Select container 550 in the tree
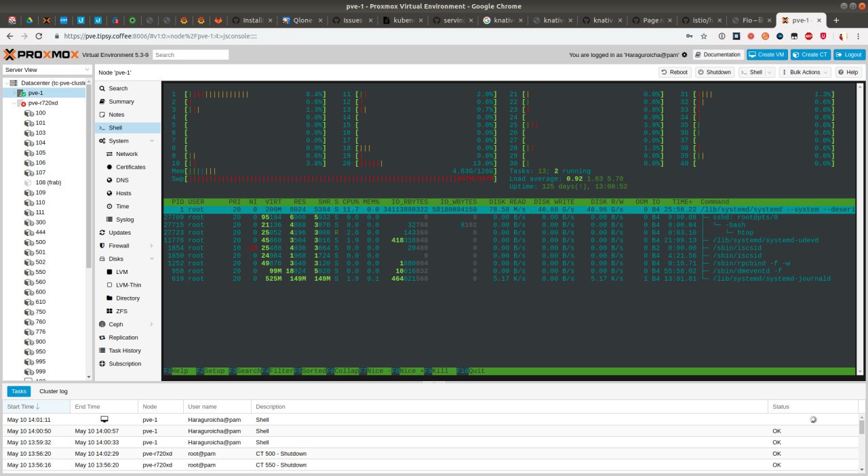868x476 pixels. [x=41, y=271]
